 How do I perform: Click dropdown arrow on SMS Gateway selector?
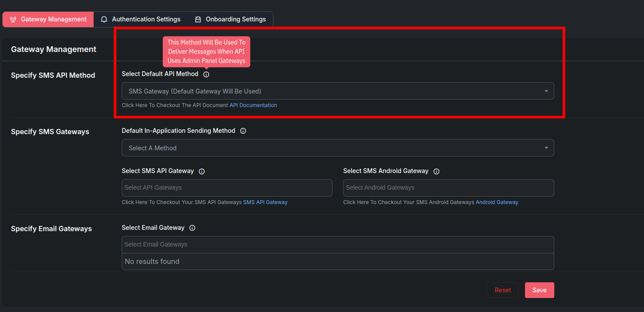(546, 91)
